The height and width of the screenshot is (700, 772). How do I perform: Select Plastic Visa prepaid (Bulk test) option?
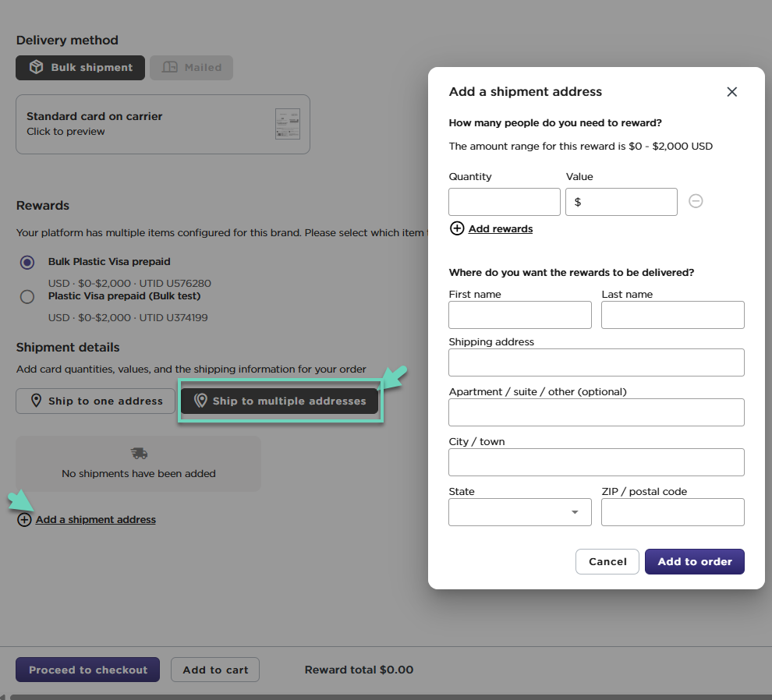(27, 297)
